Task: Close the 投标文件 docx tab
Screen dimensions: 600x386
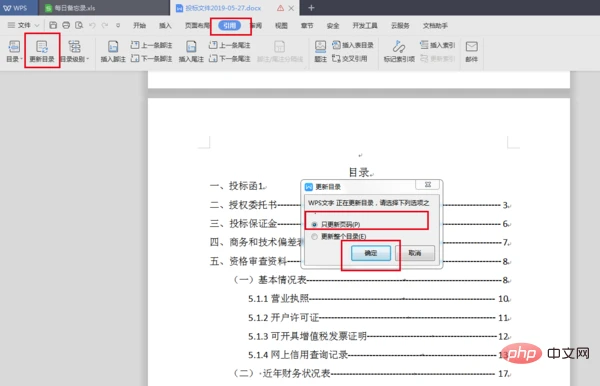Action: [x=291, y=8]
